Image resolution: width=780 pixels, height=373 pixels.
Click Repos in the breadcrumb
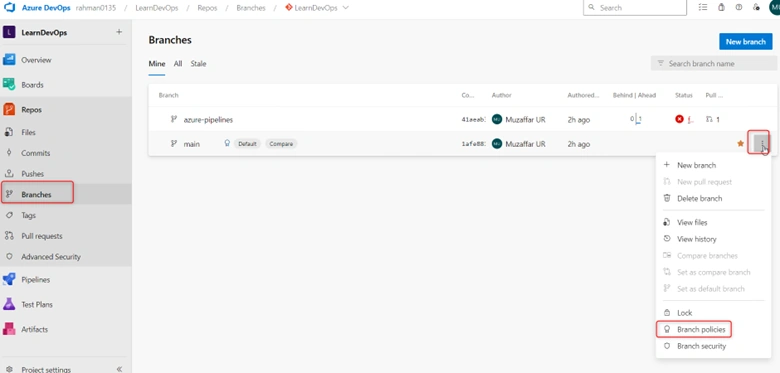tap(207, 8)
